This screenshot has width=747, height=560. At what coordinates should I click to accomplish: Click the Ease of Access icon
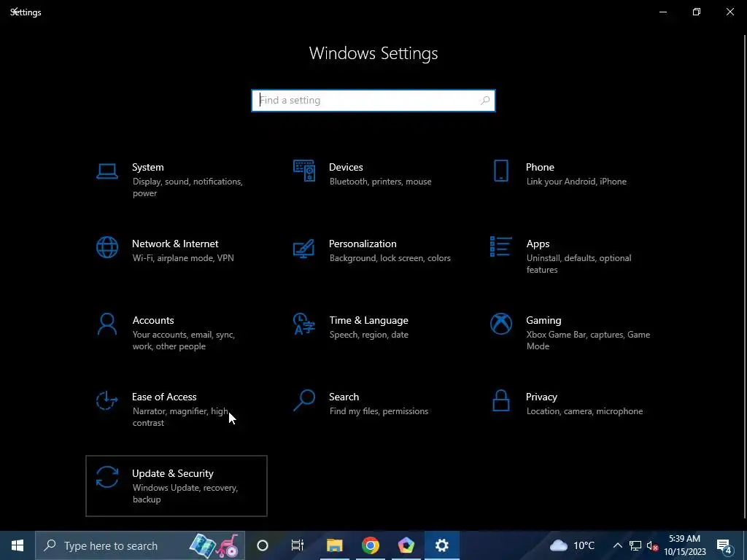point(107,400)
